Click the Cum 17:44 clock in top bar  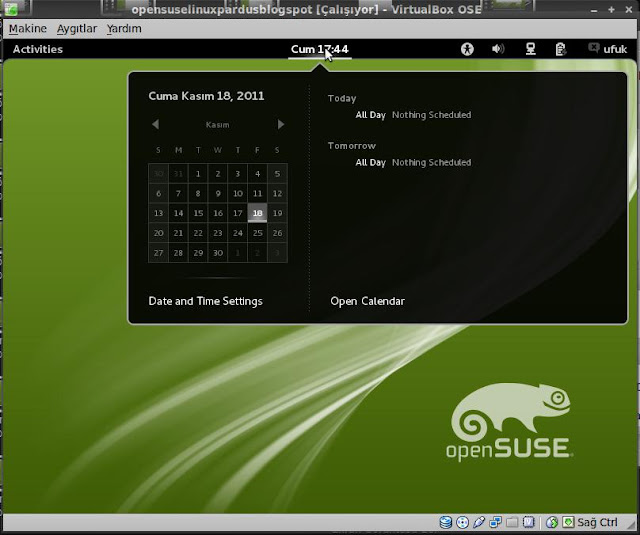(x=320, y=49)
